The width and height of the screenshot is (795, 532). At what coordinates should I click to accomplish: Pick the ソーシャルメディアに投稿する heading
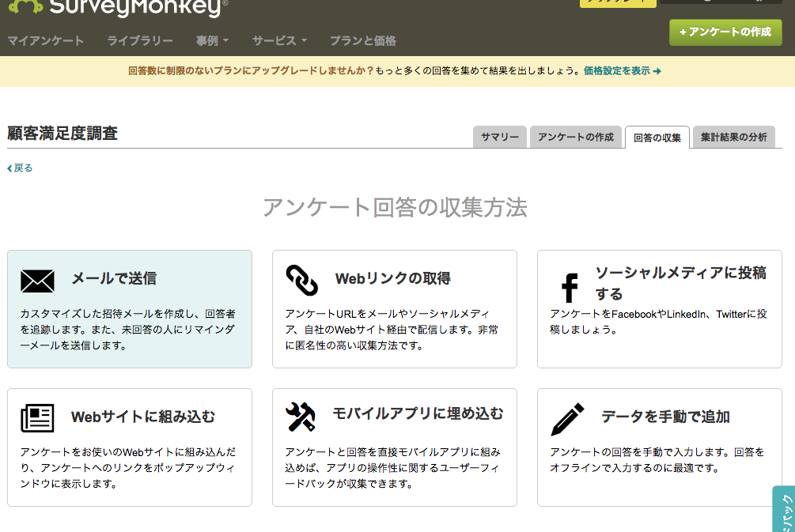point(680,283)
